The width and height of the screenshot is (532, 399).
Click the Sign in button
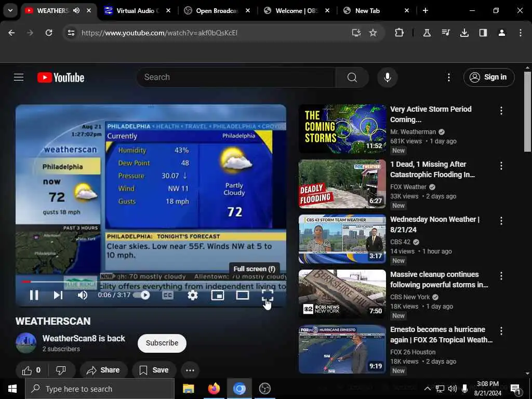coord(489,77)
